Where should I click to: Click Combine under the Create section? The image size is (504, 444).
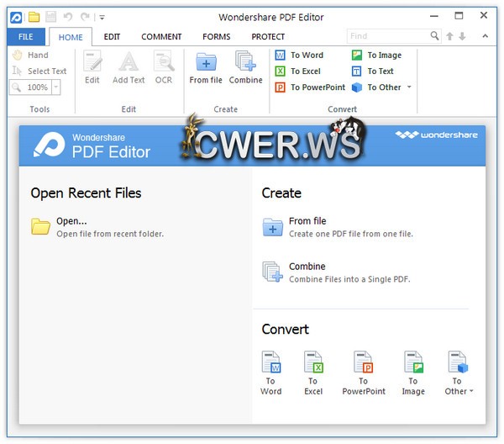pos(307,267)
